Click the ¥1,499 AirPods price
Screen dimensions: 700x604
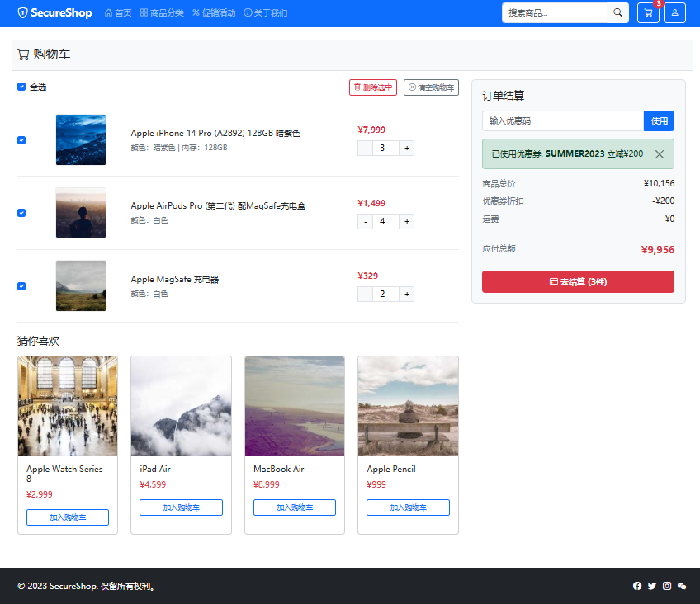(371, 203)
